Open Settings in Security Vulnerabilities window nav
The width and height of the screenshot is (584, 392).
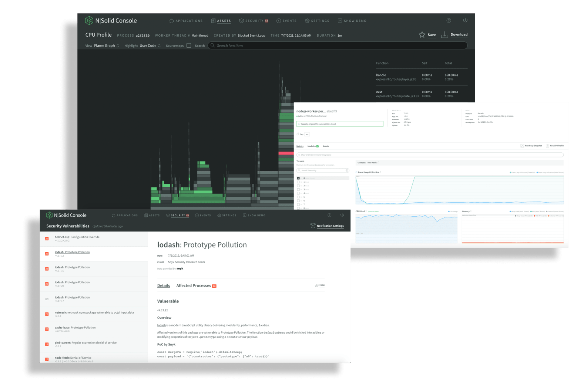[x=227, y=215]
